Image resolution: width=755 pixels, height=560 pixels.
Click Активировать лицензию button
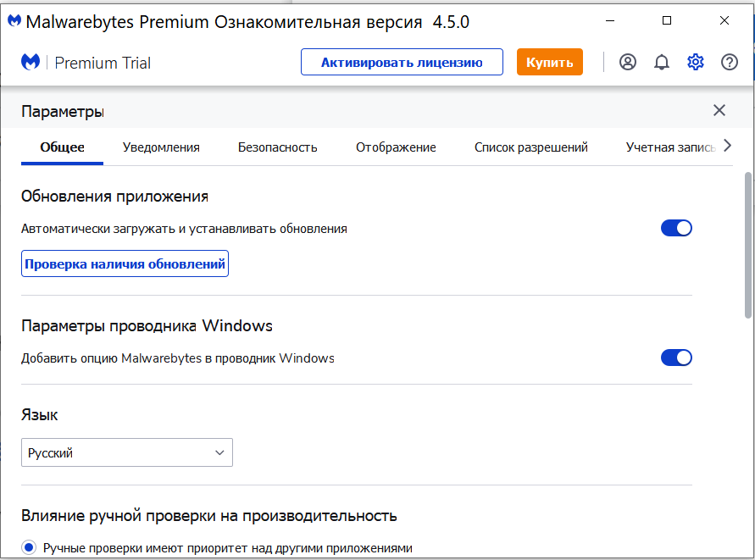[x=402, y=62]
